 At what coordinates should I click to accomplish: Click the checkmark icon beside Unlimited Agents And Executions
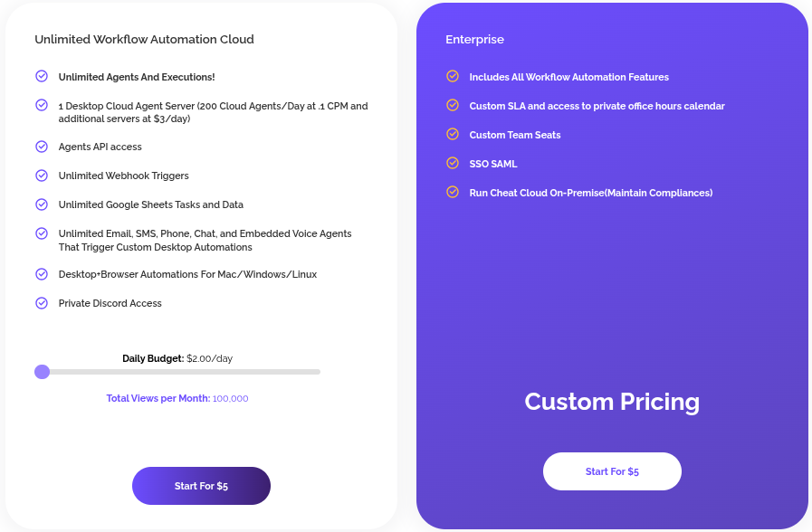point(42,77)
